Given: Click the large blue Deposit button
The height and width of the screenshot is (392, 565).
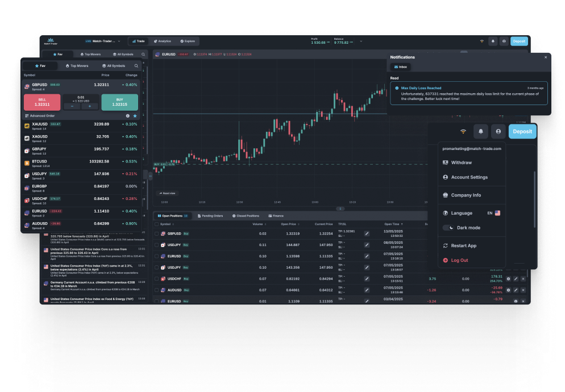Looking at the screenshot, I should (522, 131).
